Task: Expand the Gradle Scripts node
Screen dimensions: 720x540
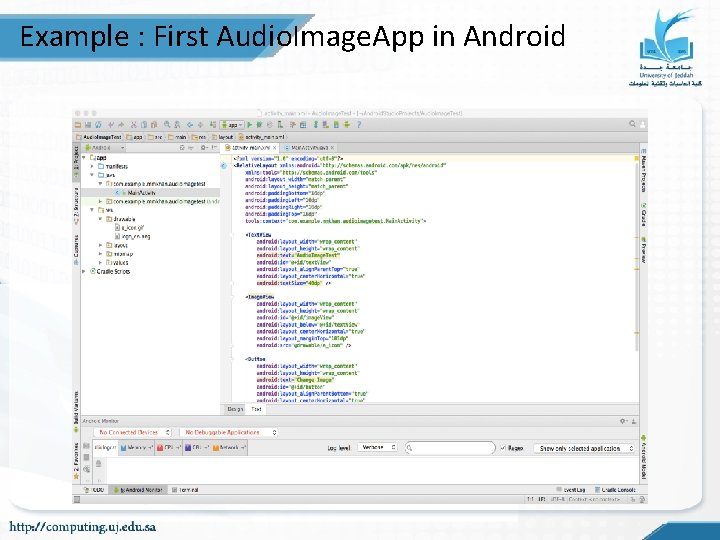Action: tap(84, 271)
